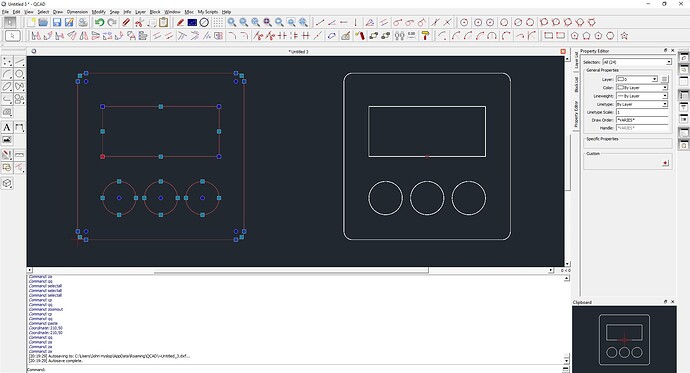Toggle the dark blue screen-based linetypes icon

(192, 22)
